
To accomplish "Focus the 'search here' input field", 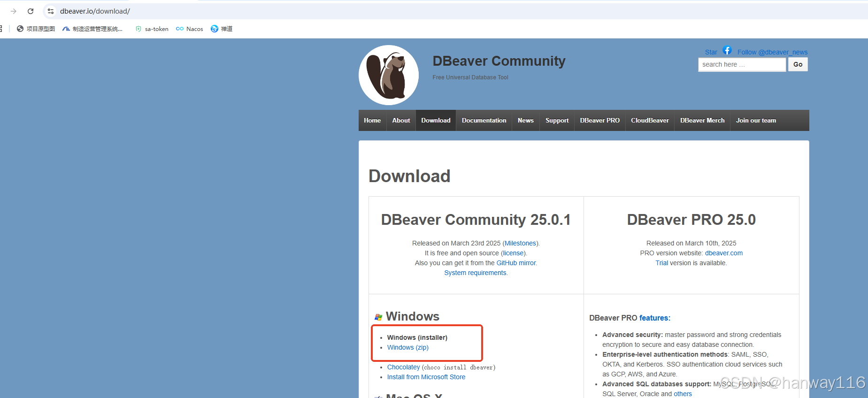I will 741,65.
